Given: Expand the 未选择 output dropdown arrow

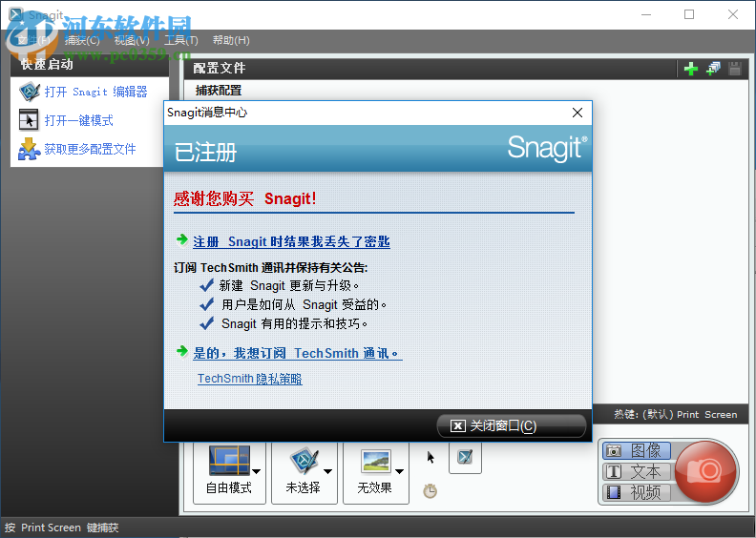Looking at the screenshot, I should pyautogui.click(x=328, y=470).
